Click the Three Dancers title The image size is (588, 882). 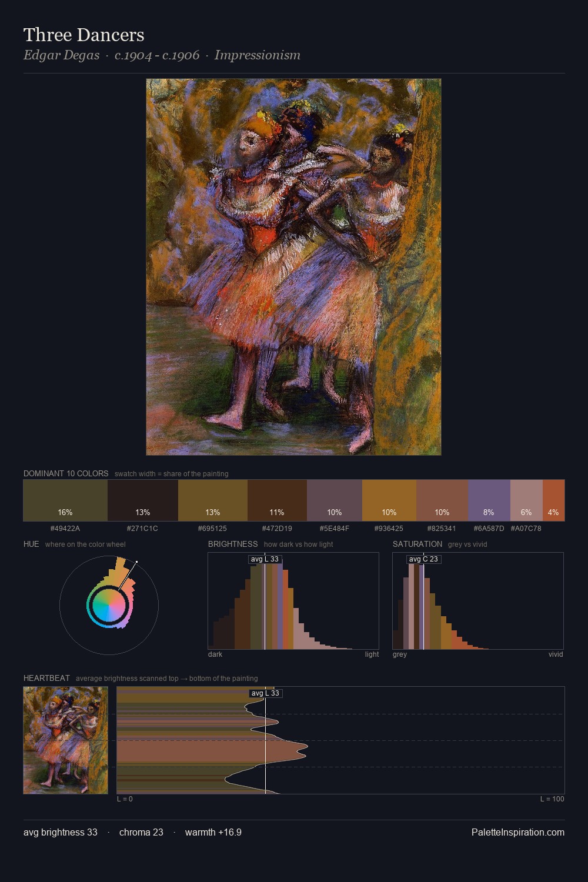click(84, 35)
